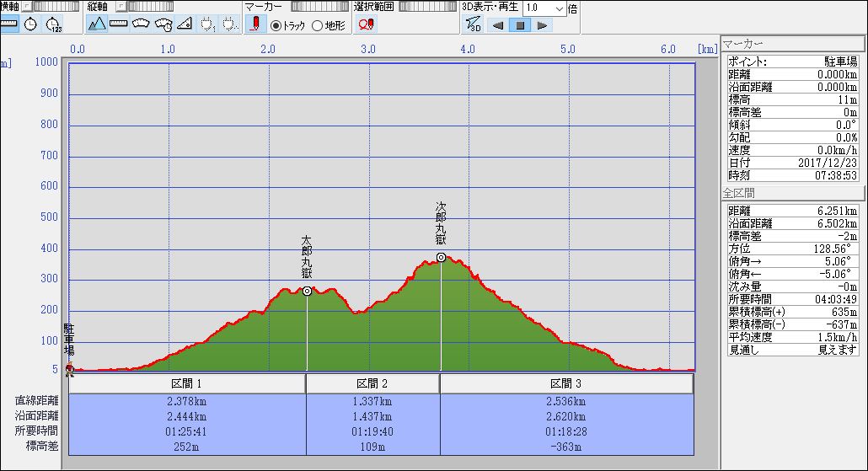Image resolution: width=868 pixels, height=471 pixels.
Task: Select the distance ruler horizontal-axis icon
Action: tap(9, 24)
